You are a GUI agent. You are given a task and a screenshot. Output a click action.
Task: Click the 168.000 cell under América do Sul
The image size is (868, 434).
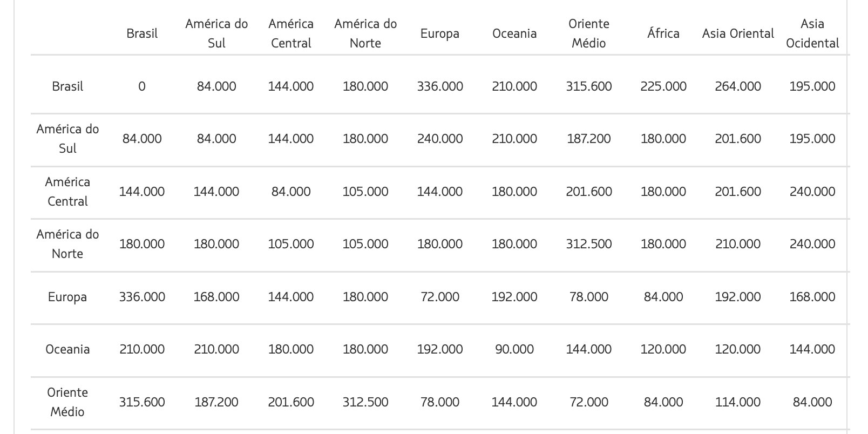point(216,297)
